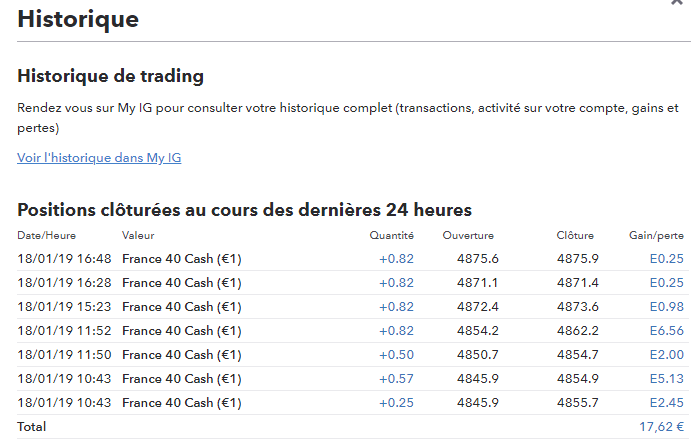Click the Quantité column header
691x448 pixels.
(x=391, y=236)
